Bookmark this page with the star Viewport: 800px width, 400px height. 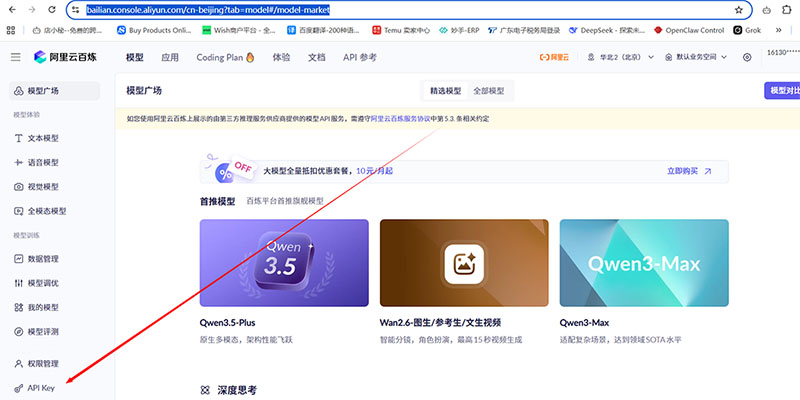(x=738, y=10)
